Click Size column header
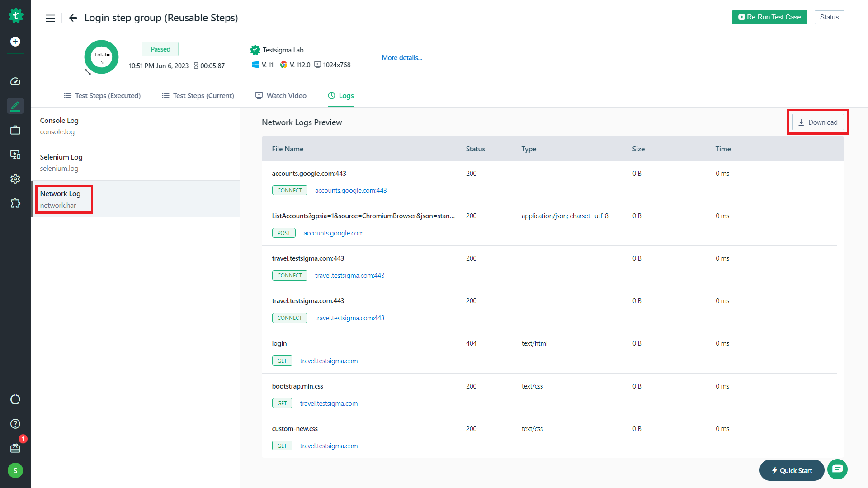 638,149
